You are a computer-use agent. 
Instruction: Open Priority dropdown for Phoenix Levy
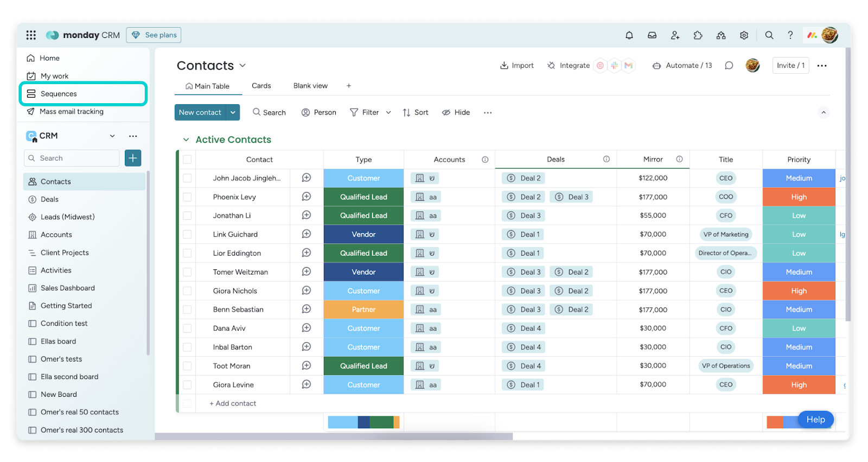[799, 197]
